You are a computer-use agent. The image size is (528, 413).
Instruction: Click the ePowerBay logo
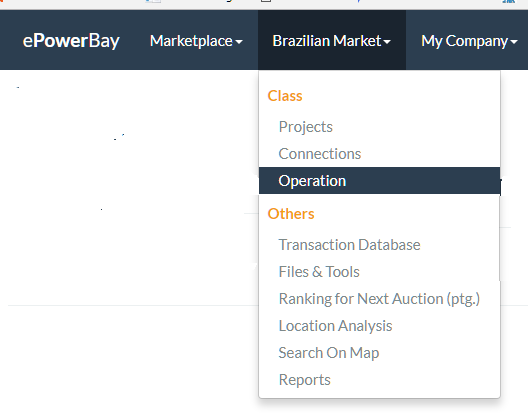click(71, 41)
